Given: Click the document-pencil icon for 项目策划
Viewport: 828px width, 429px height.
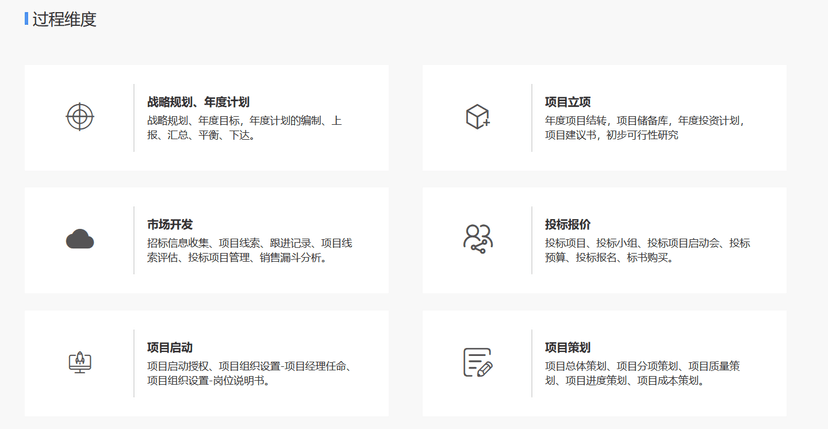Looking at the screenshot, I should (478, 362).
